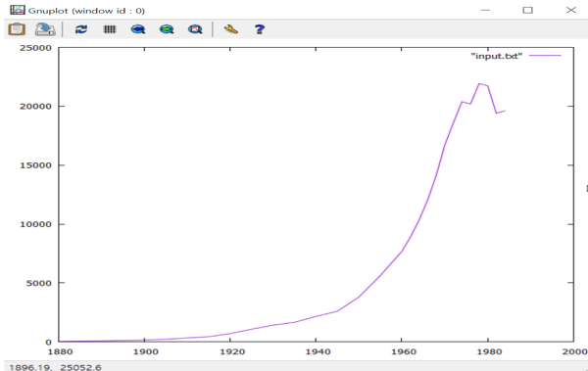Apply the previous zoom settings

pyautogui.click(x=138, y=29)
